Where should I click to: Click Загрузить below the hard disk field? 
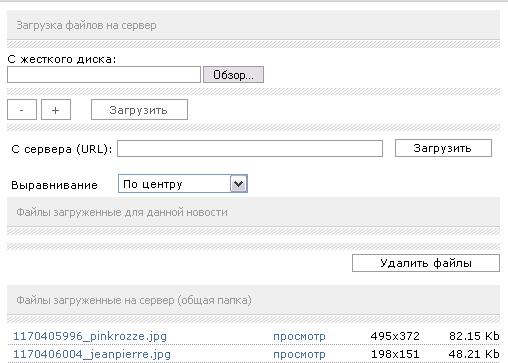[139, 110]
